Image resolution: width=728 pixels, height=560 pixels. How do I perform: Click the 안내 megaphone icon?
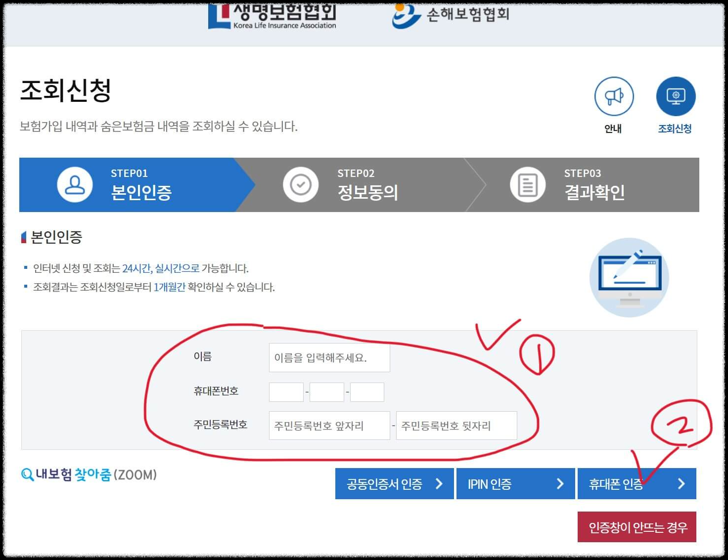click(613, 97)
